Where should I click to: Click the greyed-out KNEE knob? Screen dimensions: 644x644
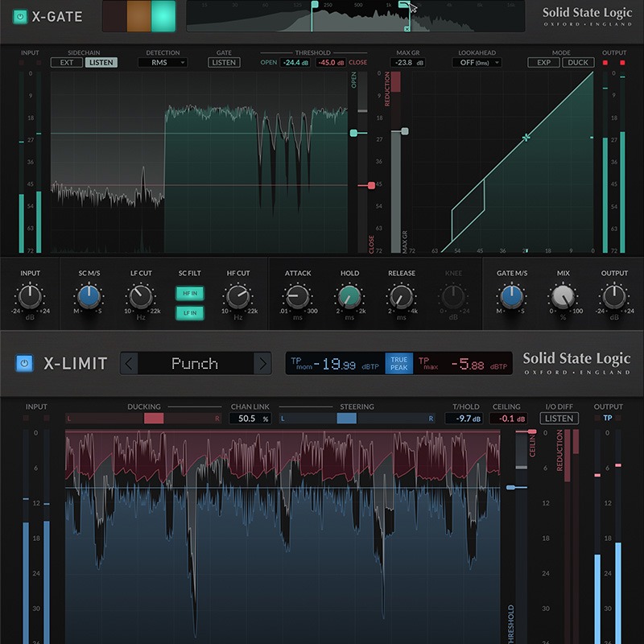[453, 296]
